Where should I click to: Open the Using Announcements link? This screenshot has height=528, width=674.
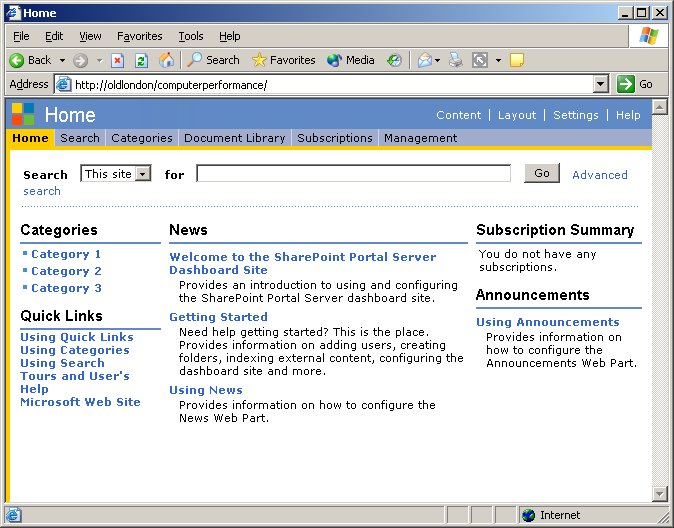click(548, 322)
